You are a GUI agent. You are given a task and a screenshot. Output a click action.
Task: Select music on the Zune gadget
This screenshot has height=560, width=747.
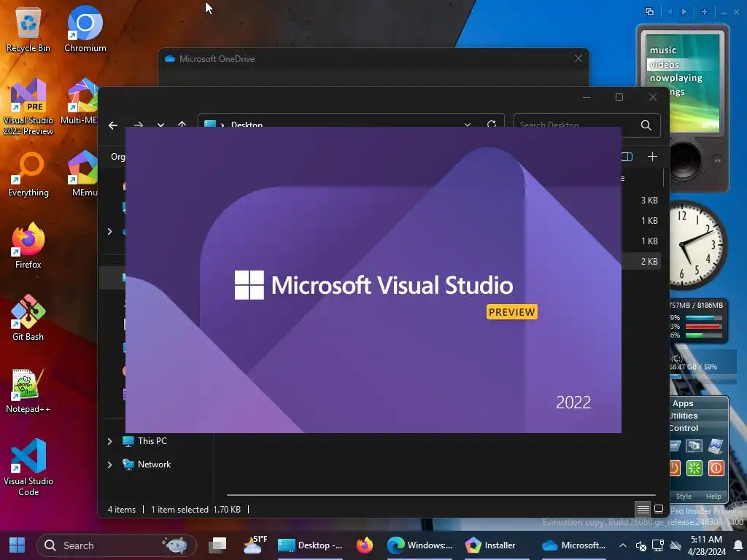(x=663, y=50)
